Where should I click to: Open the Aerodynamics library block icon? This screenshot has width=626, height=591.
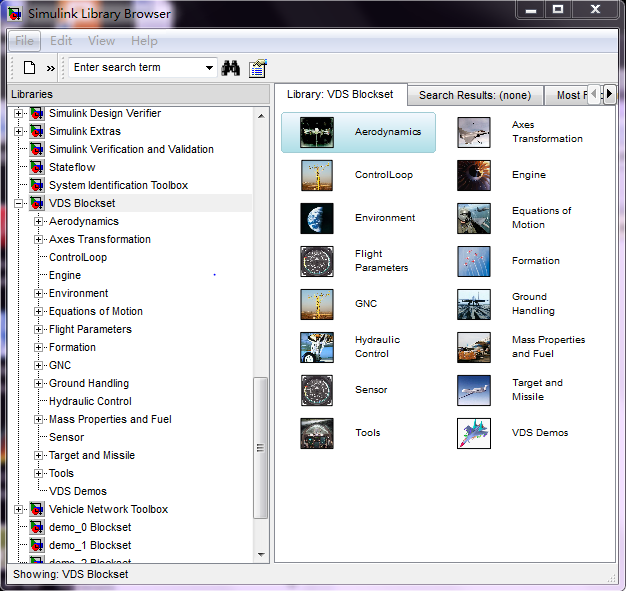click(x=317, y=133)
